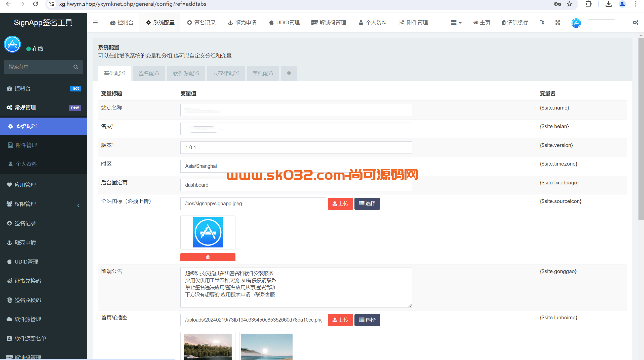Open the 个人资料 top tab

point(373,23)
